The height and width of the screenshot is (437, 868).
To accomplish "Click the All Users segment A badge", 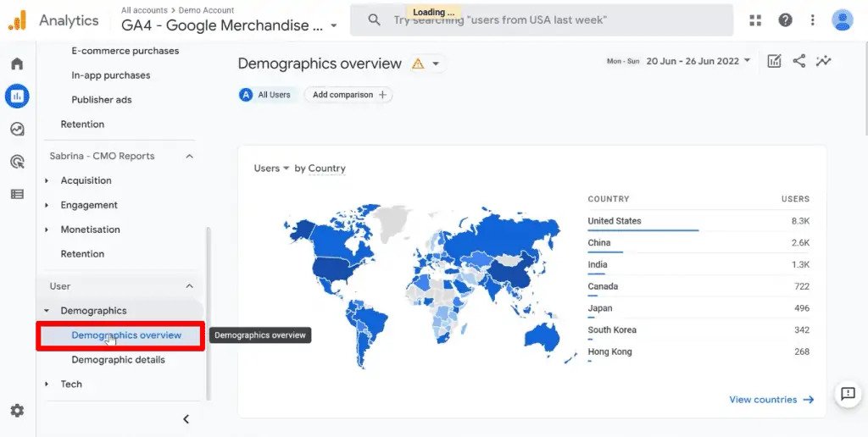I will click(245, 95).
